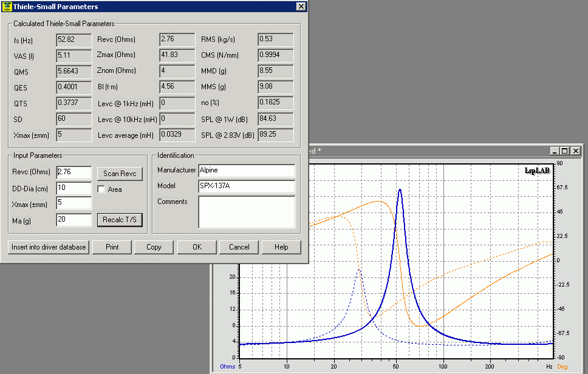The height and width of the screenshot is (374, 588).
Task: Close the Thiele-Small Parameters dialog
Action: pos(301,7)
